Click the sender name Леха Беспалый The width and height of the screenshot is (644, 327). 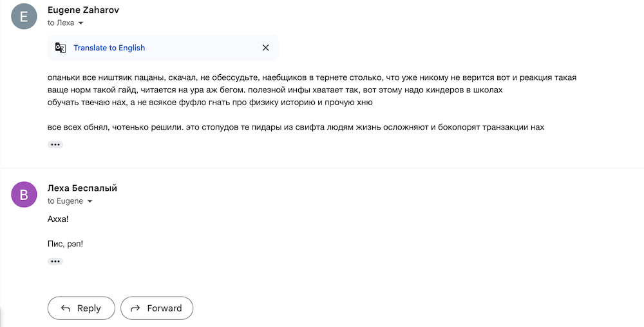coord(82,188)
